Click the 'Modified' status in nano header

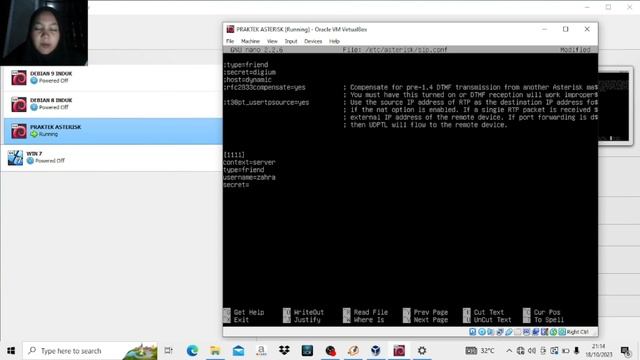pyautogui.click(x=575, y=49)
